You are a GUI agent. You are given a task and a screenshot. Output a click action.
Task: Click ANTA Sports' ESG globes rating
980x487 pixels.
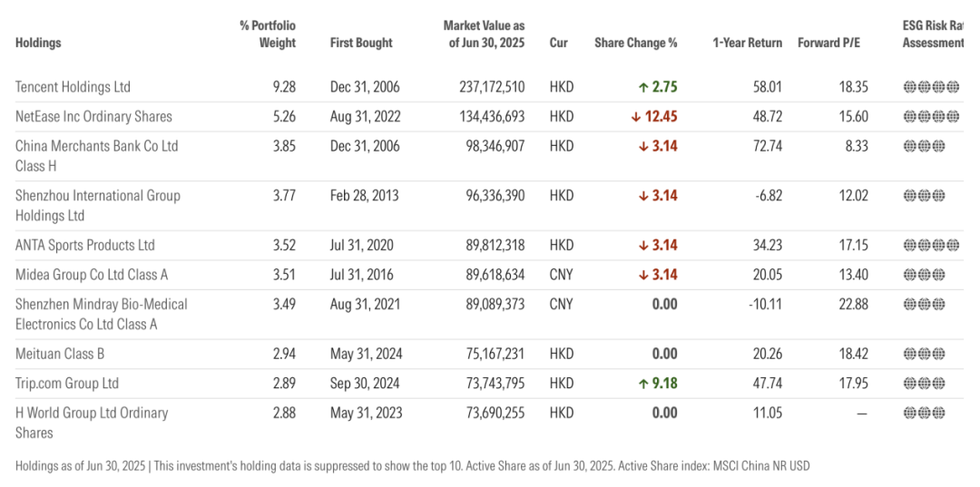point(931,245)
